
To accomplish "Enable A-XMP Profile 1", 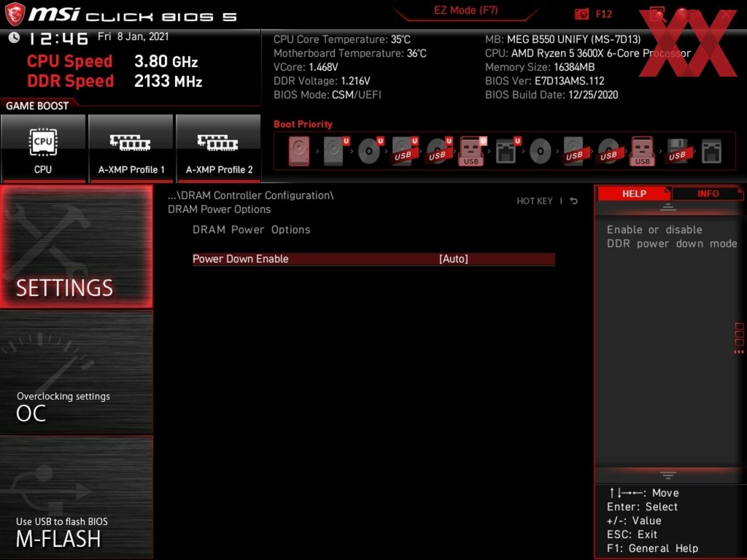I will pyautogui.click(x=131, y=148).
